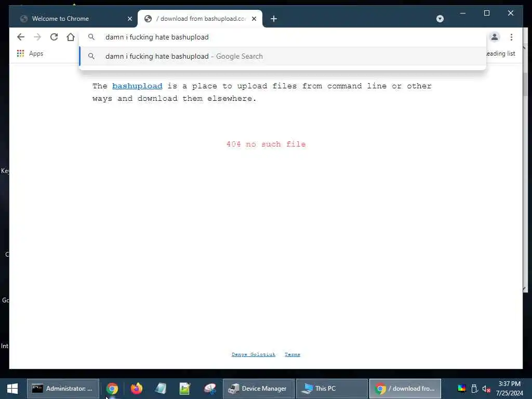Close the Welcome to Chrome tab
The image size is (532, 399).
click(129, 19)
